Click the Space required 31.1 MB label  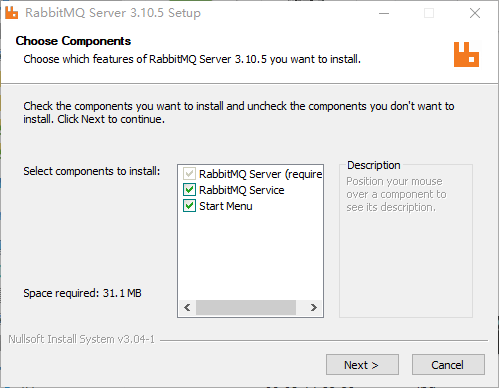coord(82,293)
